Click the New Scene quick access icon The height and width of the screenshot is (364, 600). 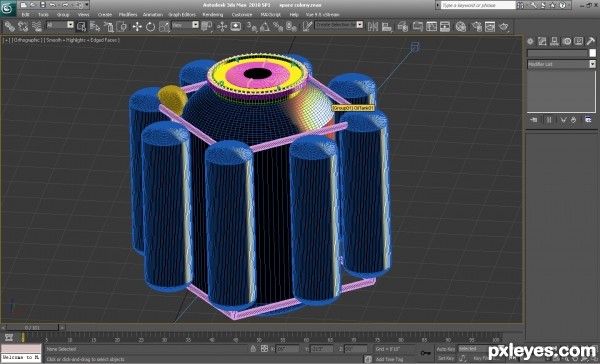coord(24,5)
